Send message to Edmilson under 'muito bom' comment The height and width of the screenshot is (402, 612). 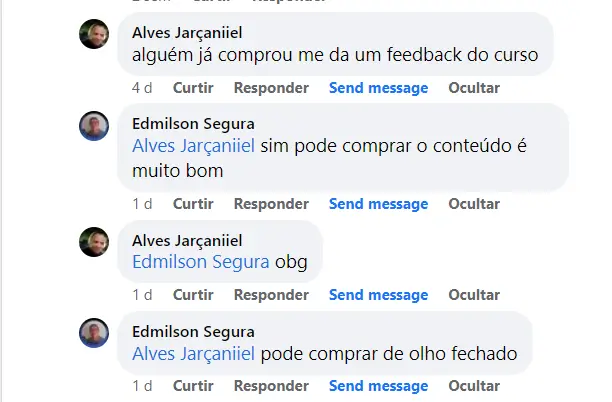click(x=378, y=204)
